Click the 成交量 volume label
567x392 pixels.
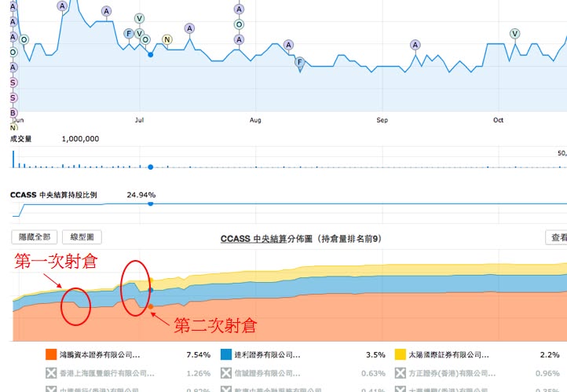pyautogui.click(x=21, y=139)
